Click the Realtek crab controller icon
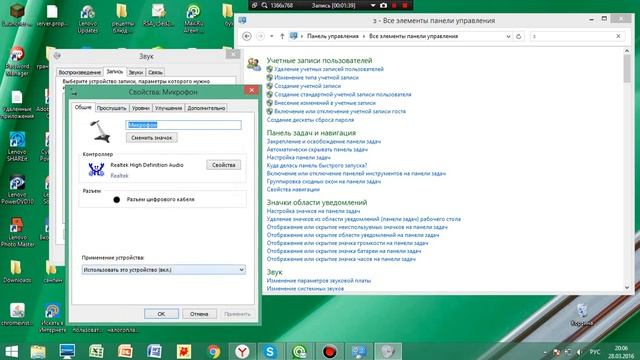 pos(96,169)
